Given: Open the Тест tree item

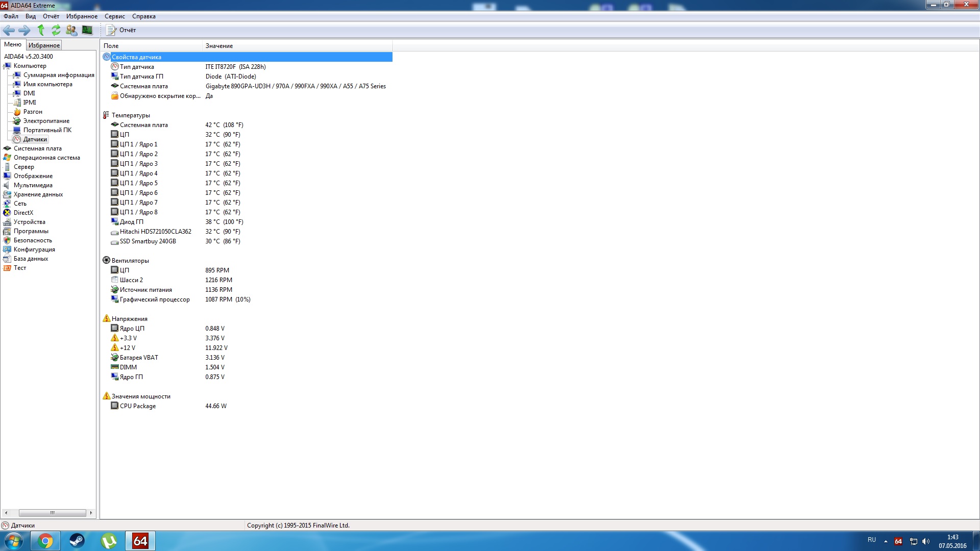Looking at the screenshot, I should coord(19,268).
